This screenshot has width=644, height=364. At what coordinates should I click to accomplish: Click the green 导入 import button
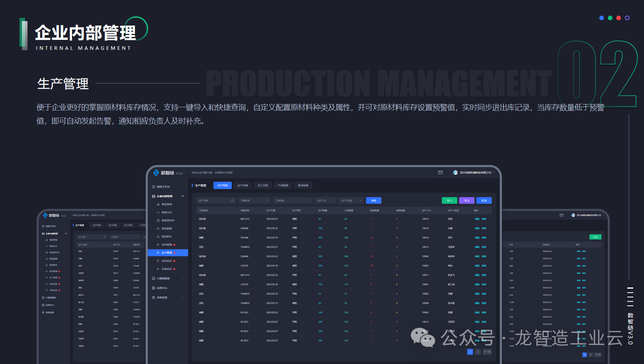450,201
